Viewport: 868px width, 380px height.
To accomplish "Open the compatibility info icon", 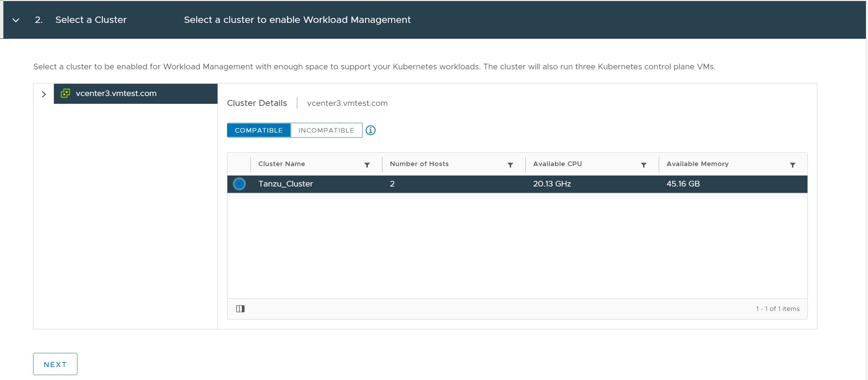I will (x=370, y=131).
